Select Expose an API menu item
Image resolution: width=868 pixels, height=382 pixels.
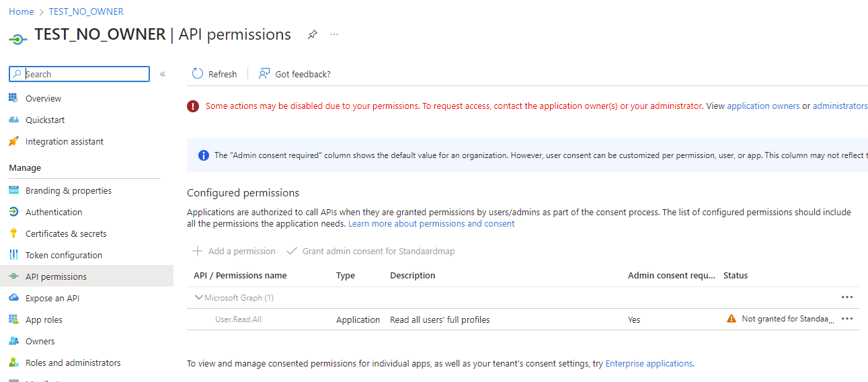pos(52,298)
